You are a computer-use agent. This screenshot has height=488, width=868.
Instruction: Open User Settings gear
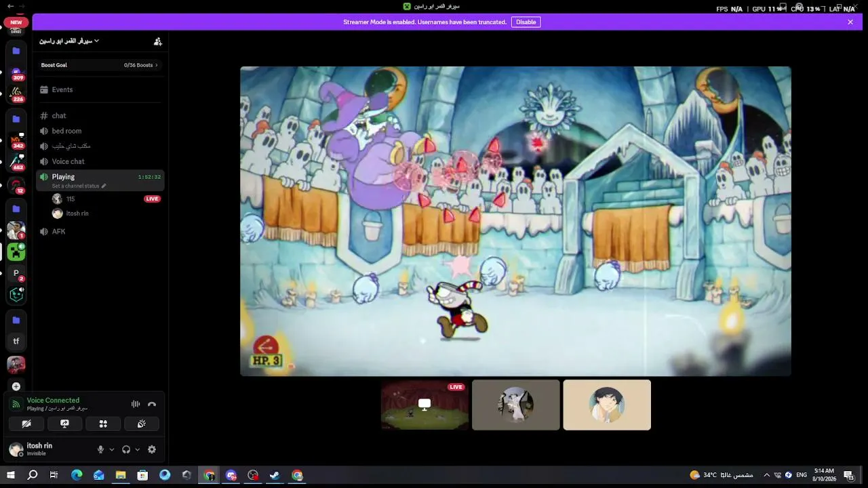pos(152,449)
